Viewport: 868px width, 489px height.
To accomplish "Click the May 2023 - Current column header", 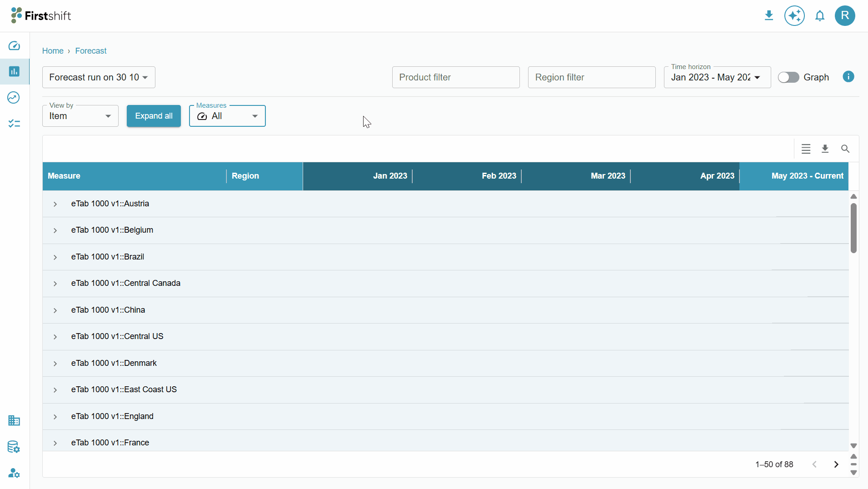I will click(794, 176).
